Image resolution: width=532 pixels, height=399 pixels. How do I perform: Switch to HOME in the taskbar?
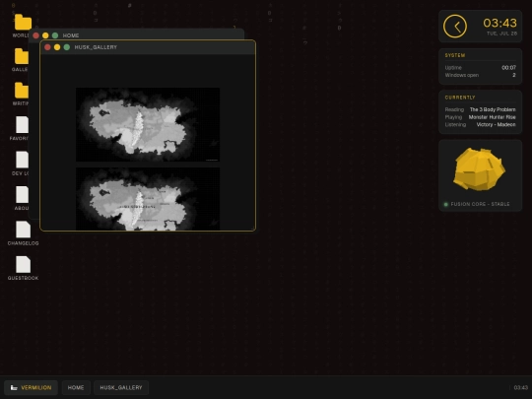[x=76, y=387]
